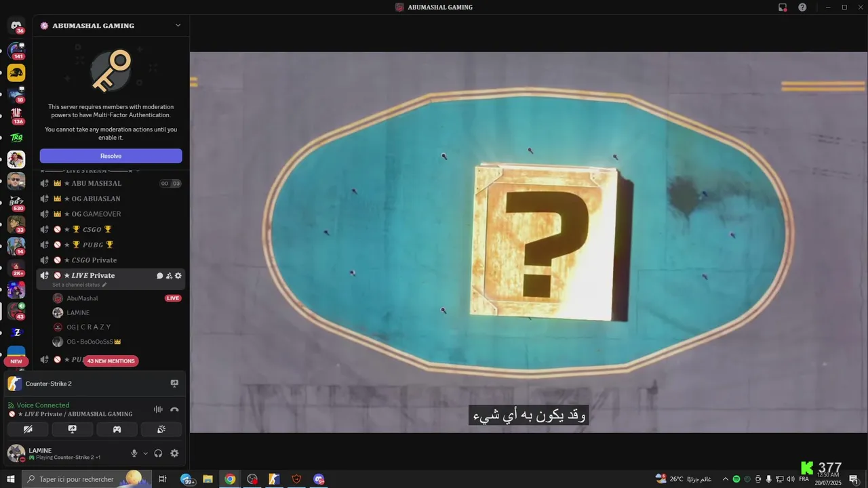Select the CSGO trophy voice channel
Screen dimensions: 868x488
pyautogui.click(x=110, y=230)
